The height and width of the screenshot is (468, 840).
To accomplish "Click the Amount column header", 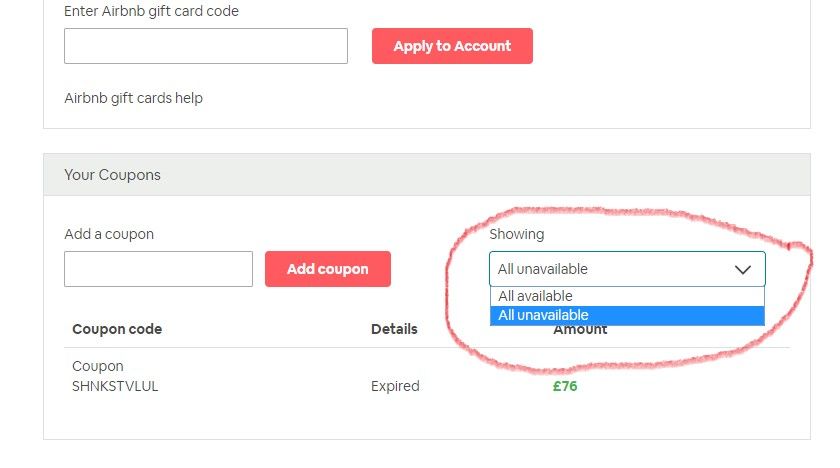I will click(x=580, y=330).
